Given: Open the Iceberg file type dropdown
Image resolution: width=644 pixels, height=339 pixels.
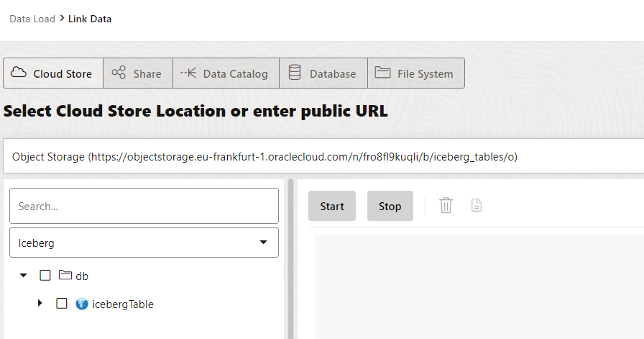Looking at the screenshot, I should pyautogui.click(x=144, y=243).
